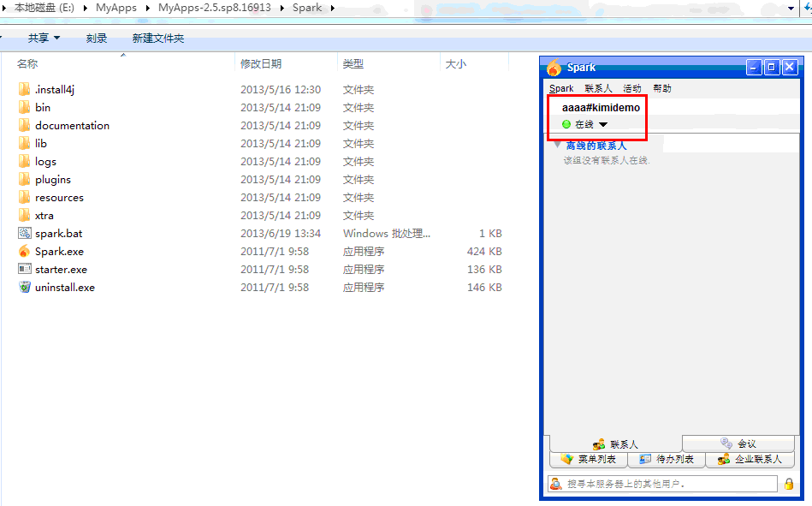Viewport: 812px width, 506px height.
Task: Maximize the Spark window
Action: click(771, 68)
